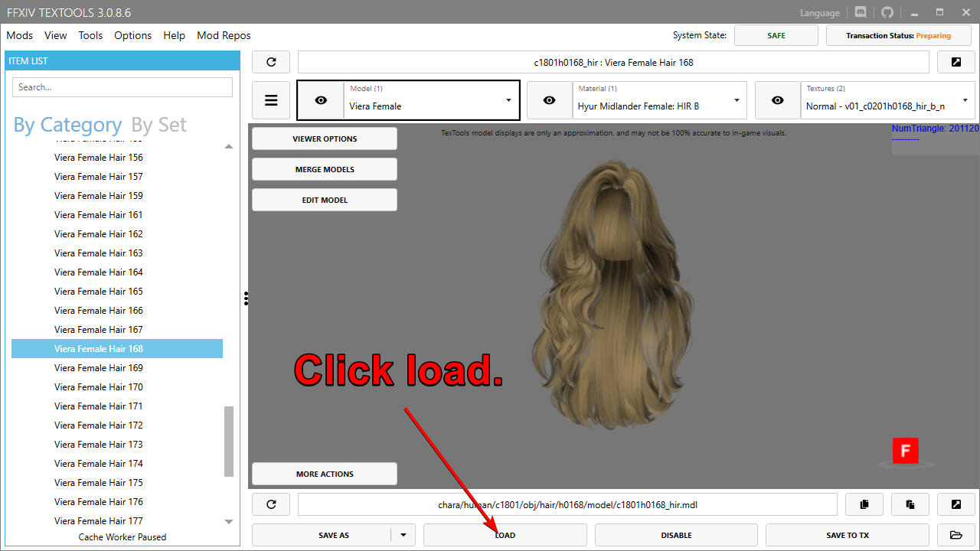980x551 pixels.
Task: Open the GitHub icon in title bar
Action: 887,12
